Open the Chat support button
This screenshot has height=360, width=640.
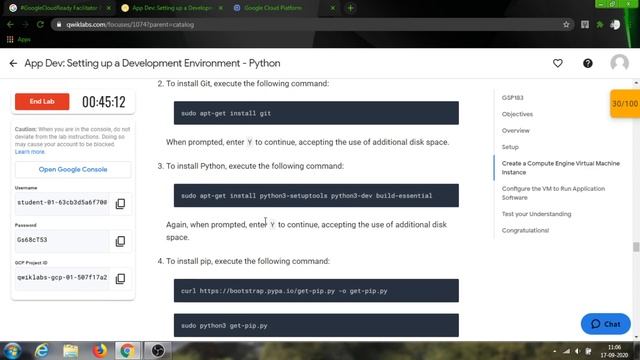606,324
